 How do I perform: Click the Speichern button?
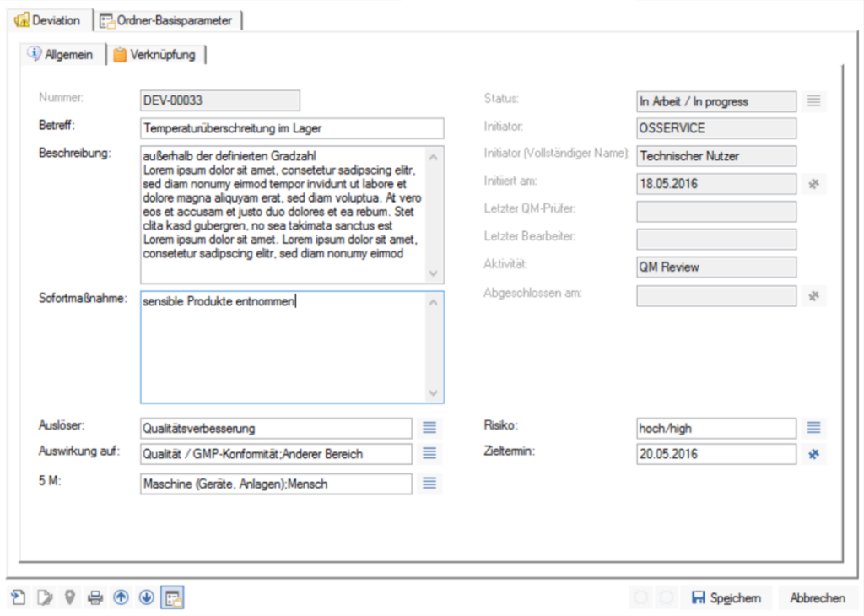[x=726, y=598]
